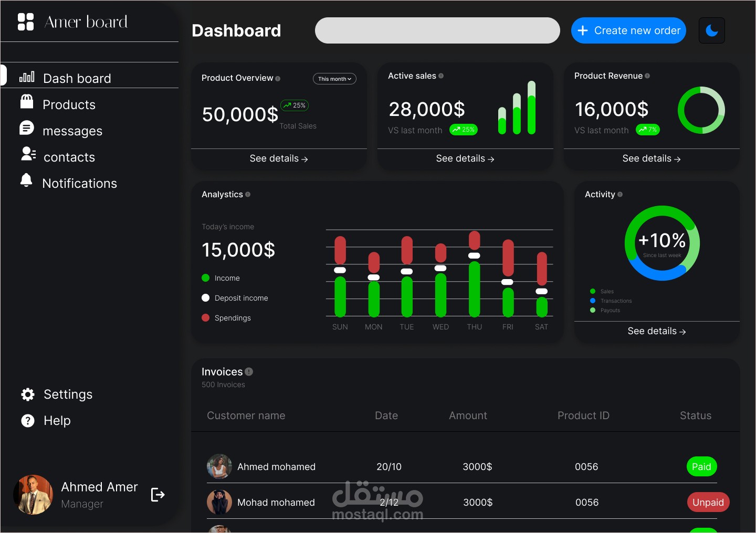Viewport: 756px width, 533px height.
Task: Click the Amer board grid logo icon
Action: pyautogui.click(x=26, y=22)
